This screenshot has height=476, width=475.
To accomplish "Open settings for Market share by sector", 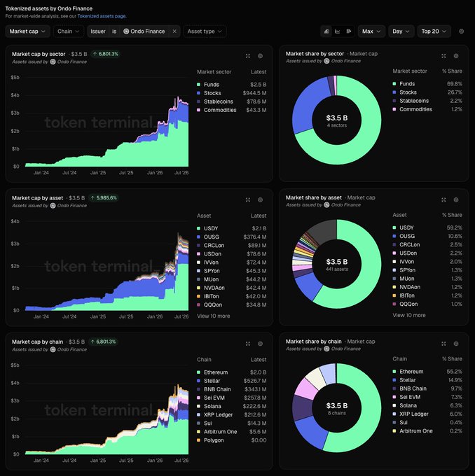I will point(456,56).
